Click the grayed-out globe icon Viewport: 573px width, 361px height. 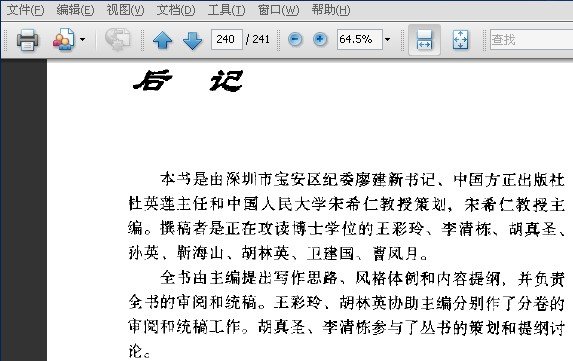click(118, 39)
